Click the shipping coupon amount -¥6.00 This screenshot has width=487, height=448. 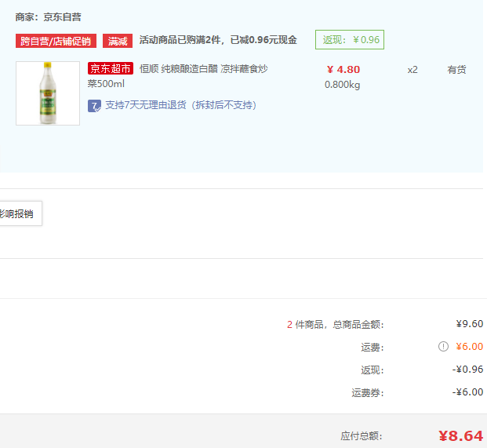[x=467, y=392]
